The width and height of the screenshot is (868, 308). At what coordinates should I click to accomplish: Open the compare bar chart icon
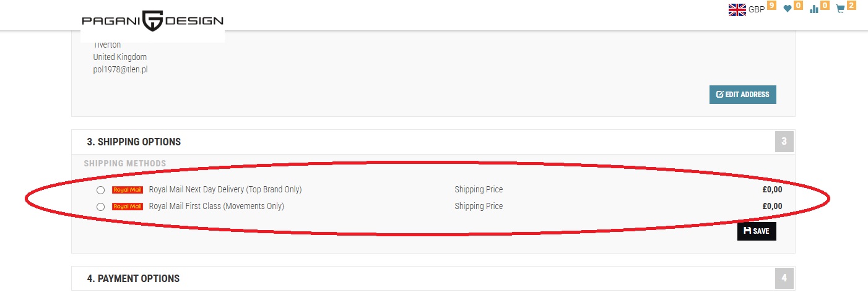pos(814,9)
